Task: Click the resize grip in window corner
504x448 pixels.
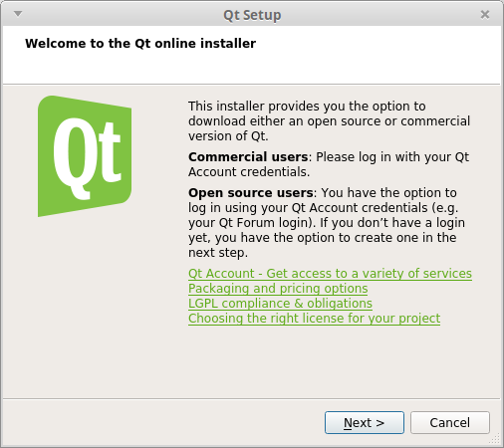Action: [x=495, y=439]
